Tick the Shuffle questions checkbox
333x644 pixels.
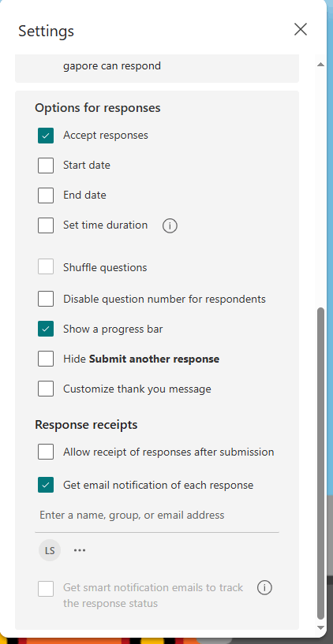(46, 267)
